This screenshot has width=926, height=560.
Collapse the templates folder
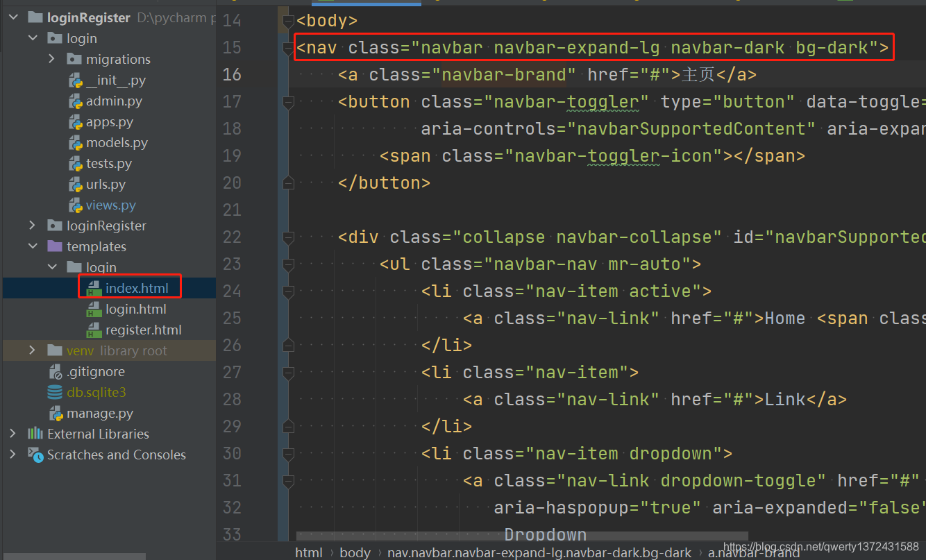pos(33,246)
